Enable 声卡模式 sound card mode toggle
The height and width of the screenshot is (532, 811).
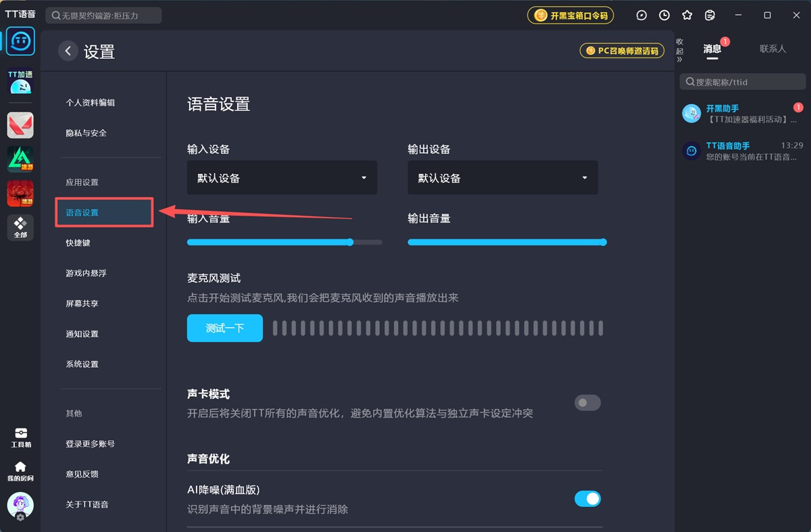[587, 402]
